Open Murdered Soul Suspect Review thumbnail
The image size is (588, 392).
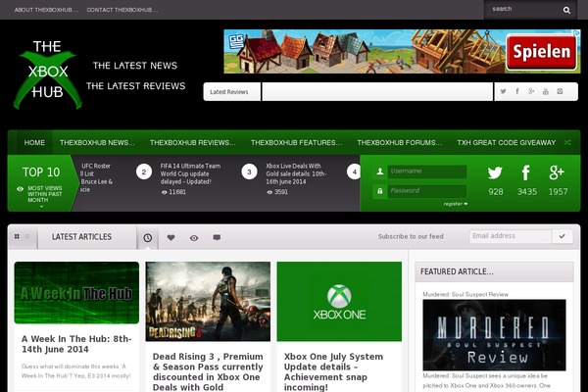pos(494,335)
